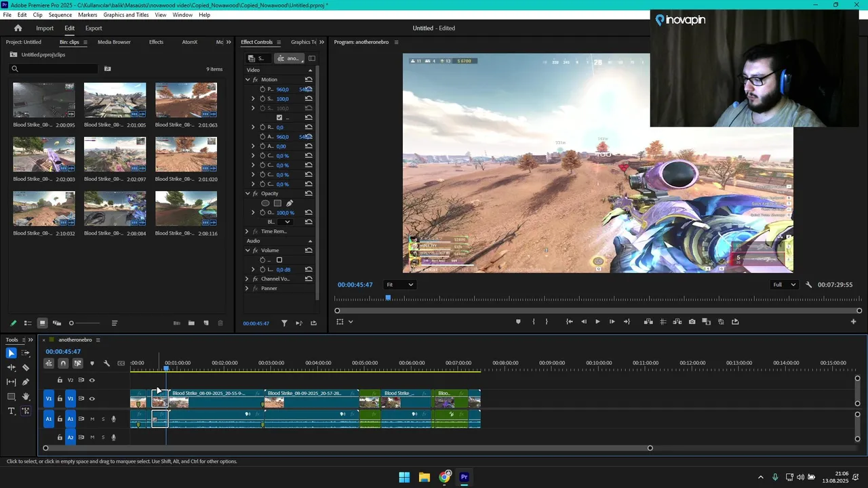Open timeline display settings wrench
The image size is (868, 488).
point(106,363)
